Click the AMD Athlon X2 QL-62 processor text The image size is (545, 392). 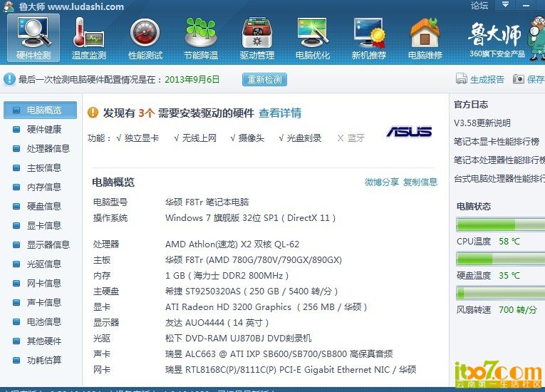coord(232,244)
